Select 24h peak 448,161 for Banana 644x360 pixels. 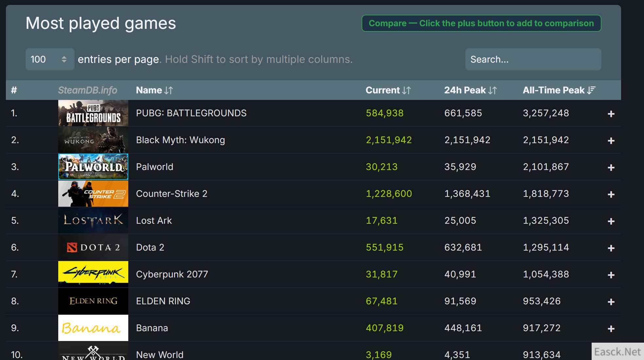pos(463,328)
